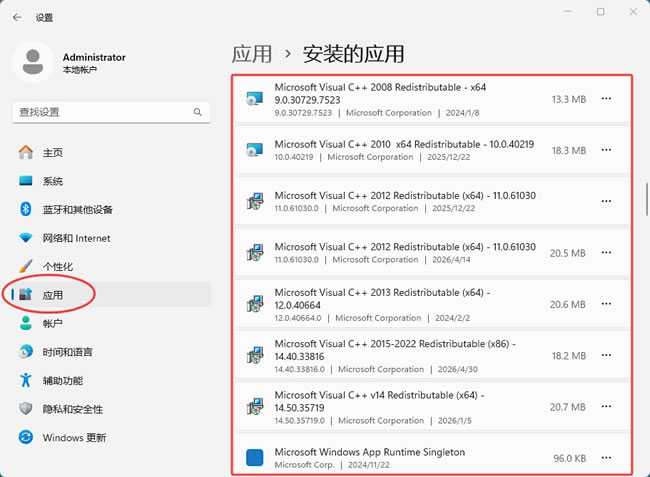Open 网络和 Internet settings

click(111, 238)
